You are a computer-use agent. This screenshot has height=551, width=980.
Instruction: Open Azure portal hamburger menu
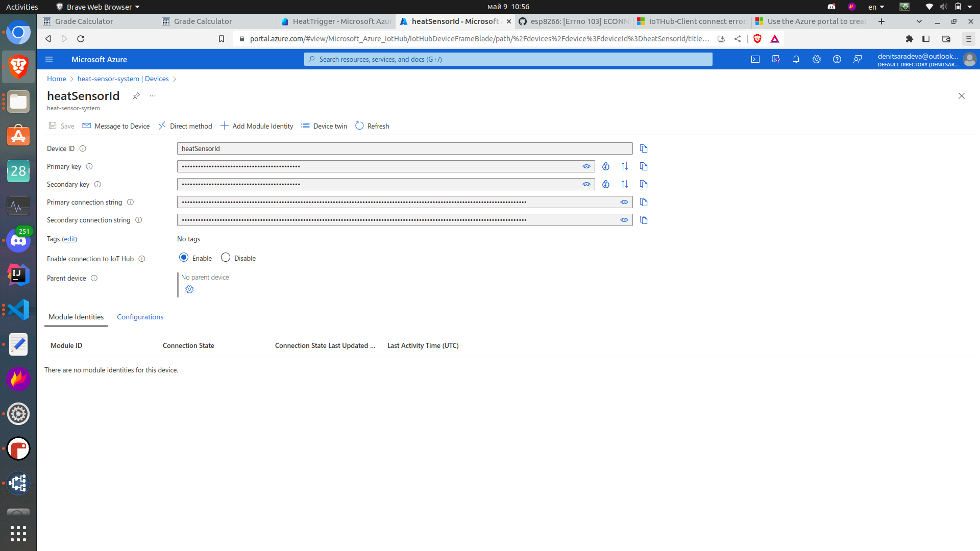tap(49, 59)
